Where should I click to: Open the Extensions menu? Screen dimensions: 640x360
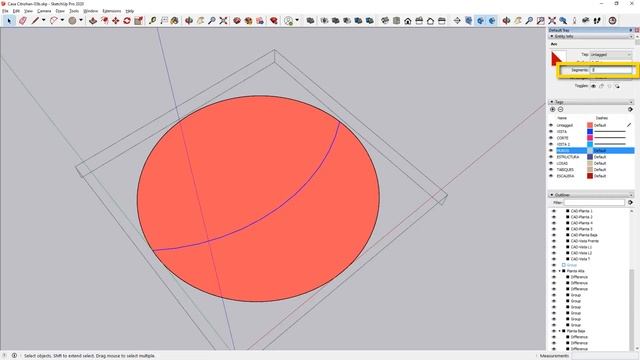(111, 11)
